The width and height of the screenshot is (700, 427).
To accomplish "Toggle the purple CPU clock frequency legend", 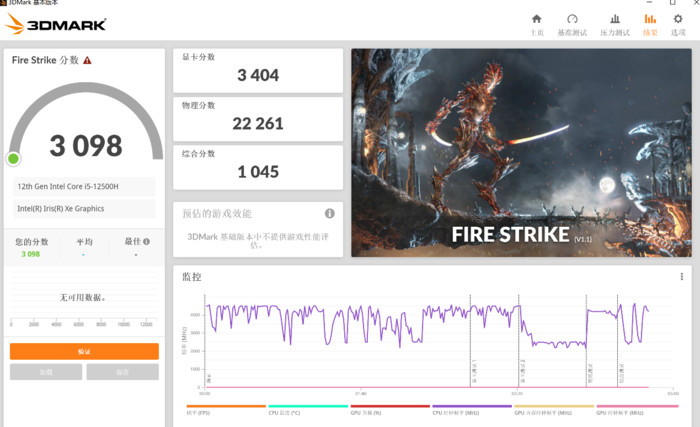I will point(472,410).
